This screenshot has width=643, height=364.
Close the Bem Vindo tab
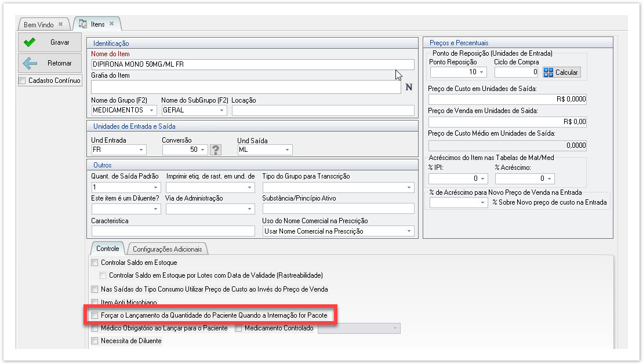61,25
